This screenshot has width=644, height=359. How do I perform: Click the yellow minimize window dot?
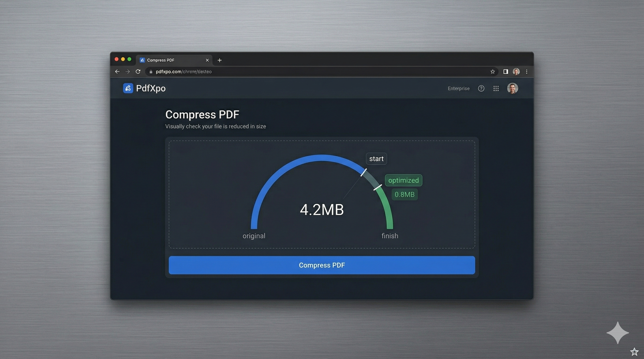(x=123, y=59)
